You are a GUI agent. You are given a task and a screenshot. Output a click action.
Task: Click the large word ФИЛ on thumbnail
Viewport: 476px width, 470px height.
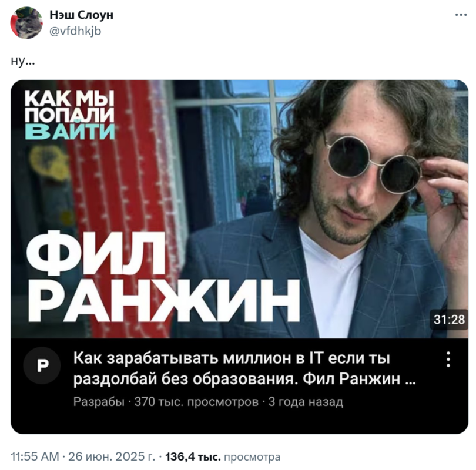95,253
